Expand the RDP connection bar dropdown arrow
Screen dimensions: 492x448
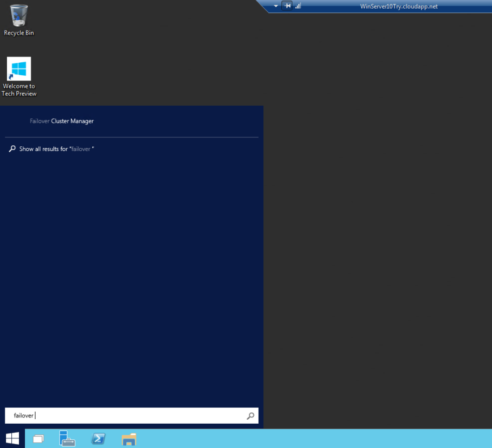[x=276, y=6]
